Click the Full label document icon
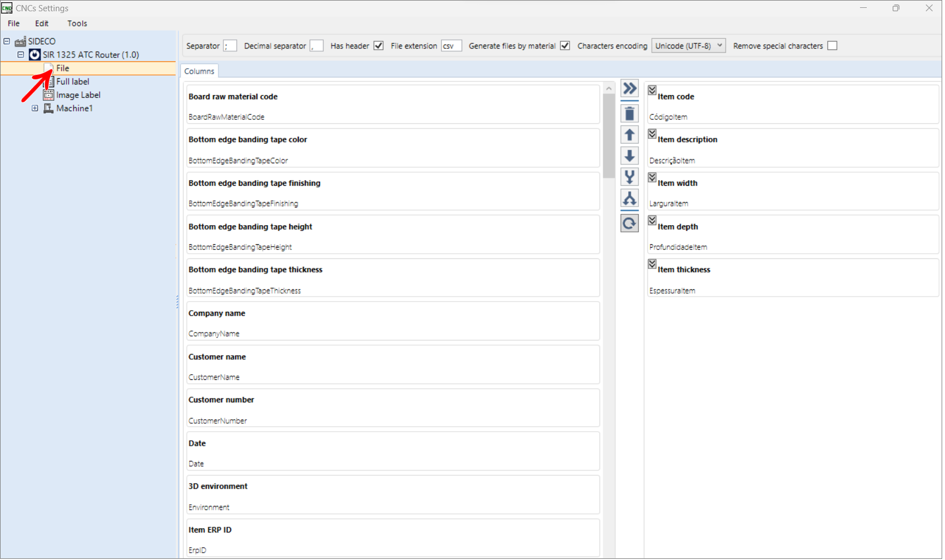This screenshot has height=560, width=945. point(49,82)
